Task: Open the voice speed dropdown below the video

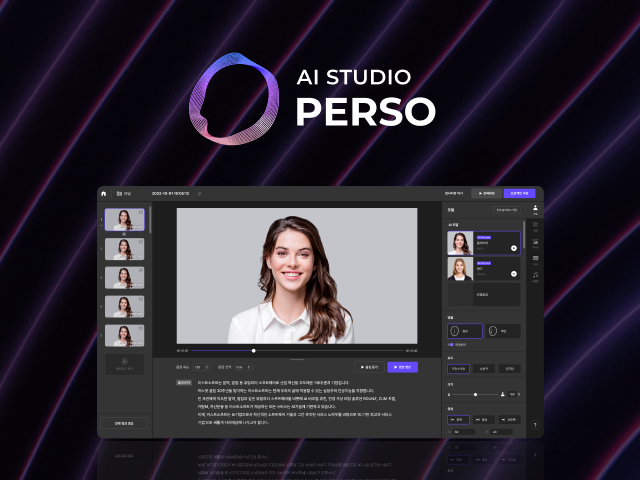Action: [201, 367]
